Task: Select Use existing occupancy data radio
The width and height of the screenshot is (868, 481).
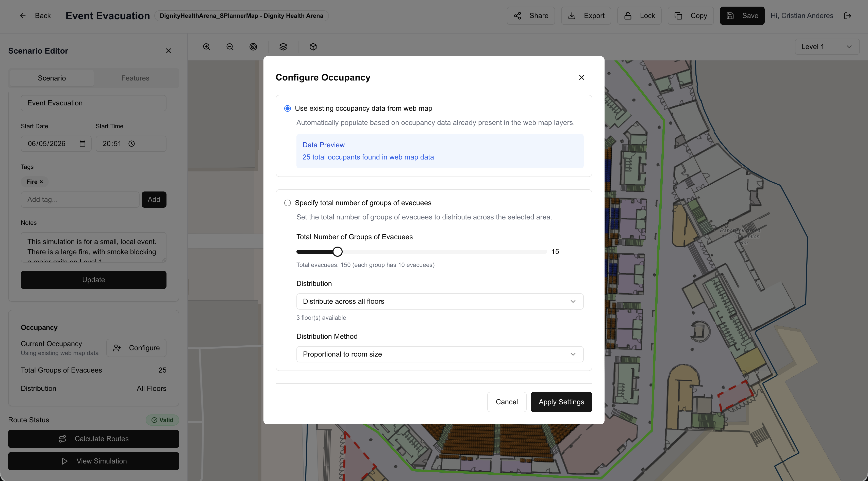Action: pos(287,108)
